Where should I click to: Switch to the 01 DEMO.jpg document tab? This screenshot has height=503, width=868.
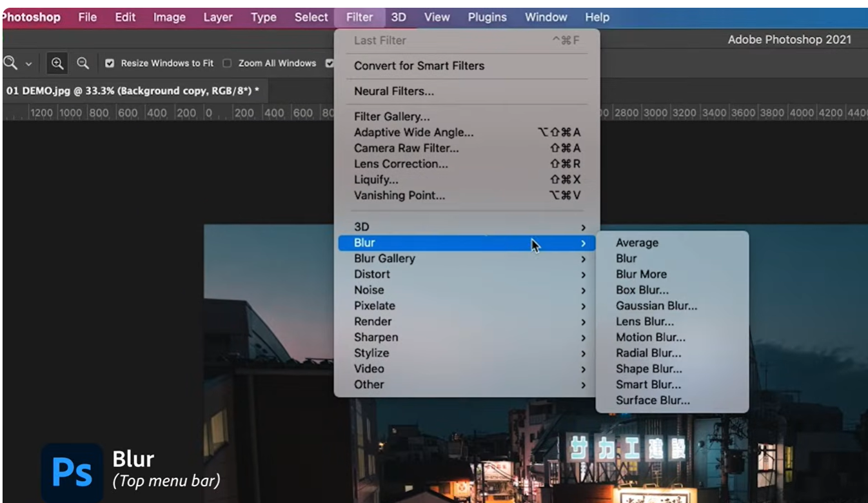pos(132,91)
